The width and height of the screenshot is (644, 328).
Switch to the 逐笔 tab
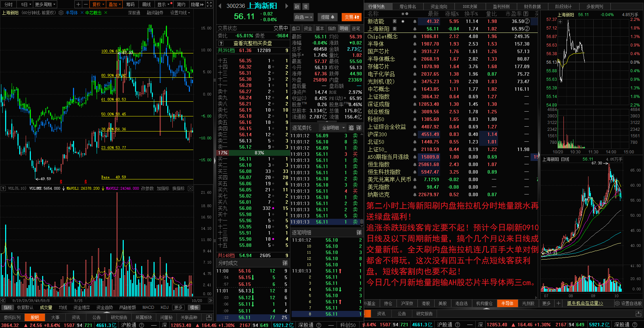[x=356, y=28]
